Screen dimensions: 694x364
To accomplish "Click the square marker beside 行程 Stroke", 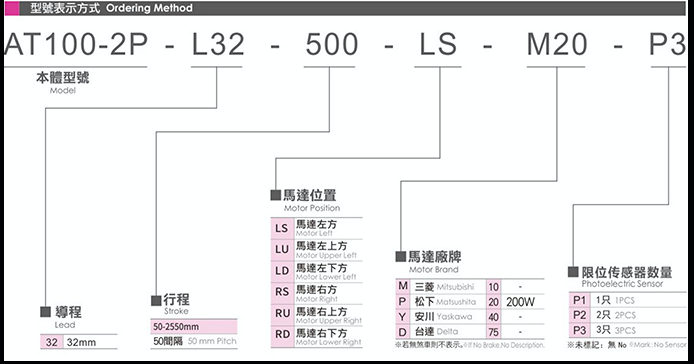I will [x=156, y=301].
